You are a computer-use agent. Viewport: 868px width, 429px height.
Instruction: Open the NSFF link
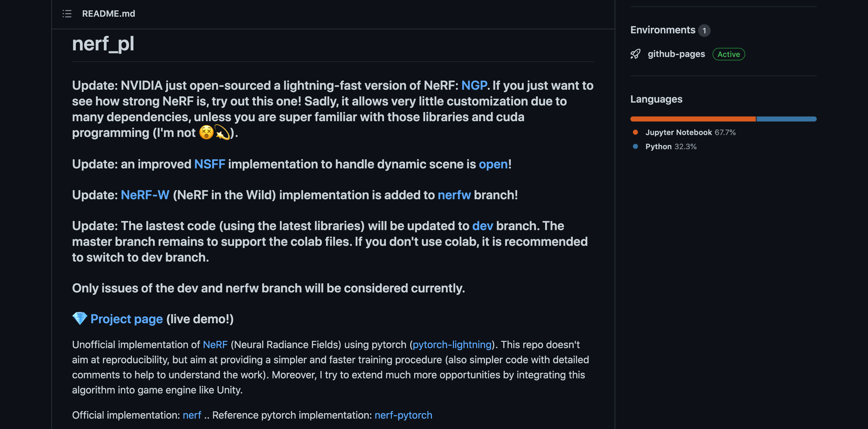[210, 164]
